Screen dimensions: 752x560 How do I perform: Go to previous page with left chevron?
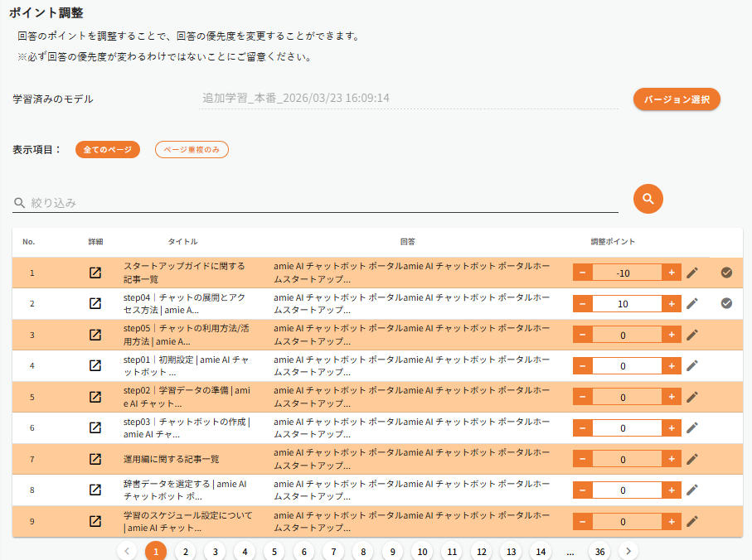click(127, 551)
